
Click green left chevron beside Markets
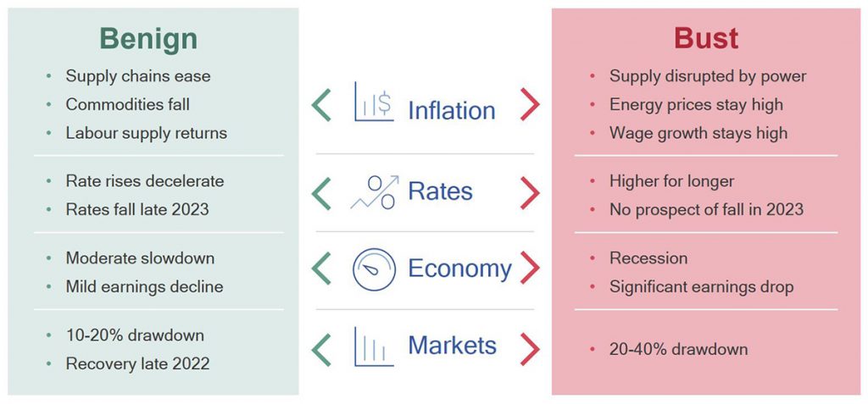pos(321,349)
